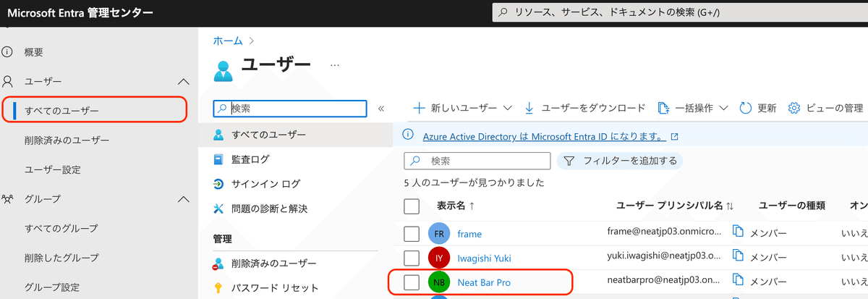The height and width of the screenshot is (299, 868).
Task: Check the box for frame user
Action: 412,234
